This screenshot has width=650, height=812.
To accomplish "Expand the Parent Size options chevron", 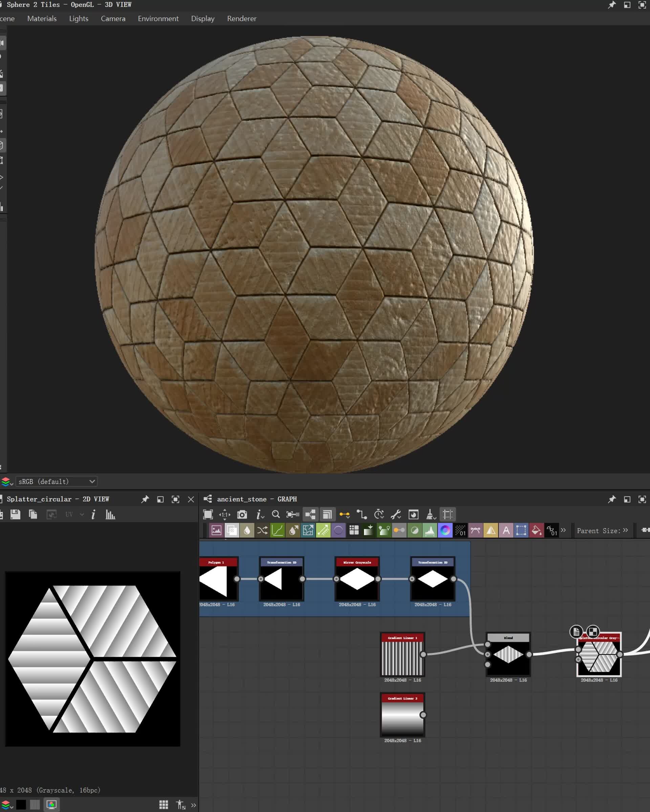I will (626, 530).
